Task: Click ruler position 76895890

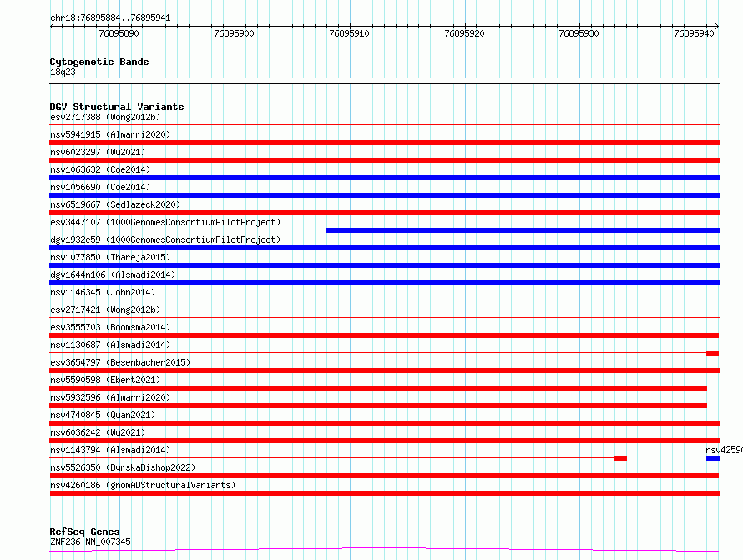Action: point(119,33)
